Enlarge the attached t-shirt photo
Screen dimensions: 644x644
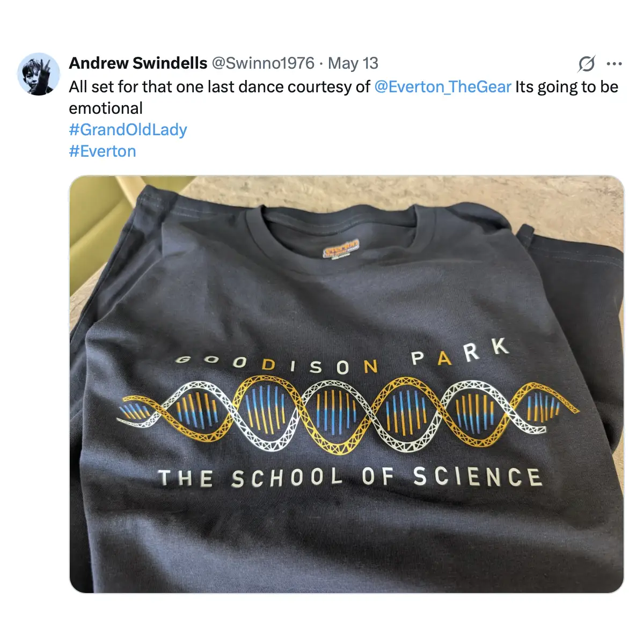click(x=347, y=384)
